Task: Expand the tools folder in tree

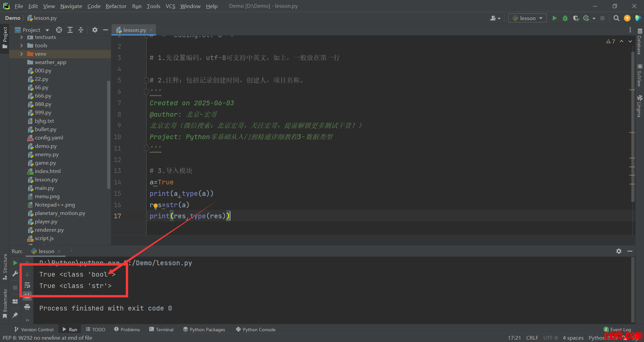Action: point(21,45)
